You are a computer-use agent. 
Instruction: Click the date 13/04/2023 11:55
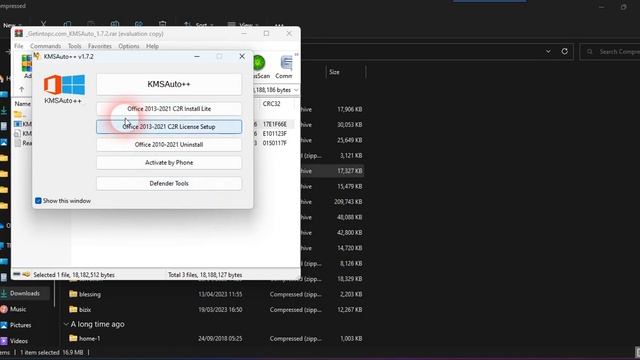click(220, 294)
